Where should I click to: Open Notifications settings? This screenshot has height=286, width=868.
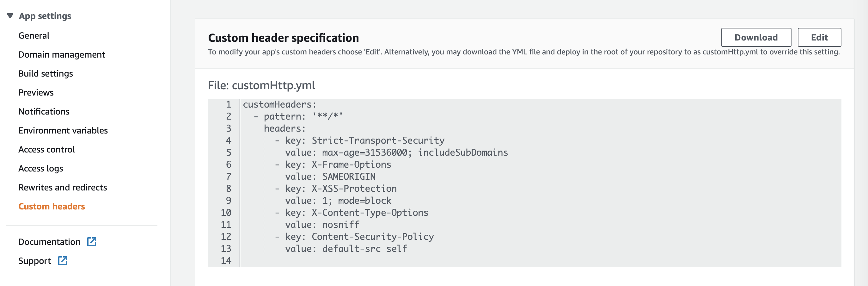point(44,111)
